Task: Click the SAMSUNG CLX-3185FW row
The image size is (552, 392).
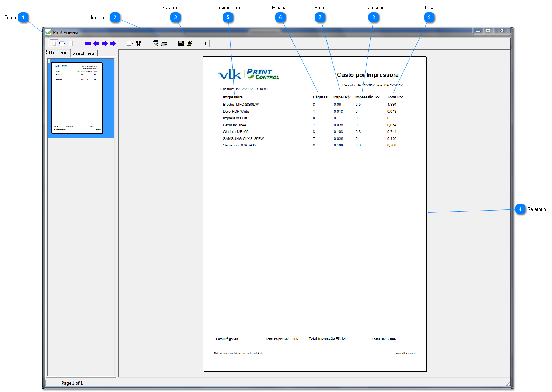Action: (310, 139)
